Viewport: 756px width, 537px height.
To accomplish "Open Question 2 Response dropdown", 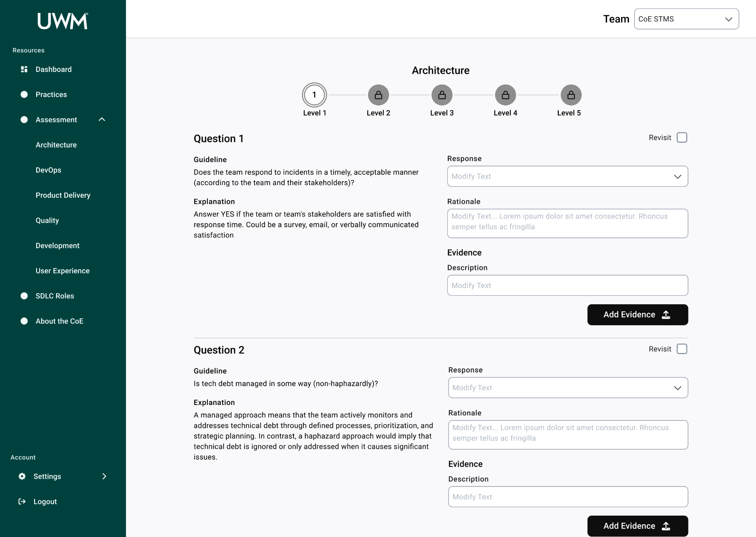I will (x=568, y=388).
